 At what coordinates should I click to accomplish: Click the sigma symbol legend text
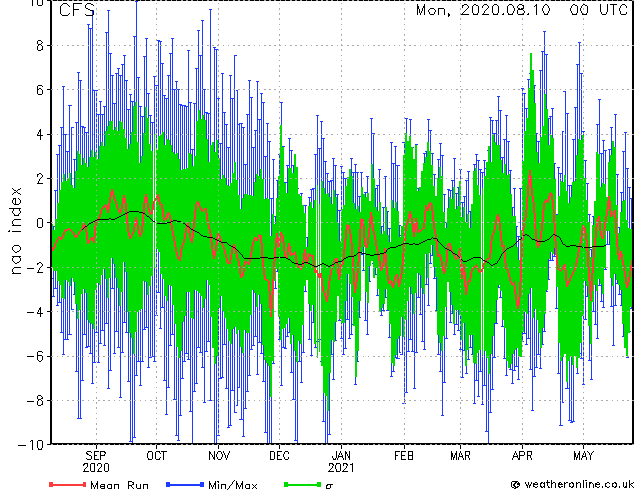point(329,486)
